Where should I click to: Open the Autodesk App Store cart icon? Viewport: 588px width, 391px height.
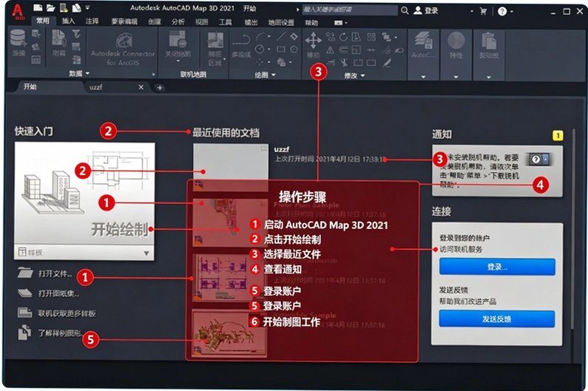484,11
